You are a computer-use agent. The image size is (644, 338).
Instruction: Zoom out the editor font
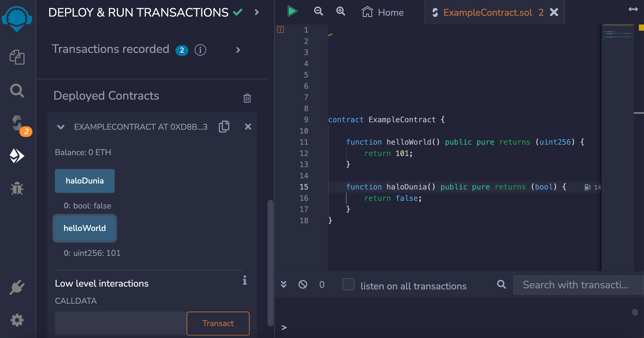pos(318,12)
